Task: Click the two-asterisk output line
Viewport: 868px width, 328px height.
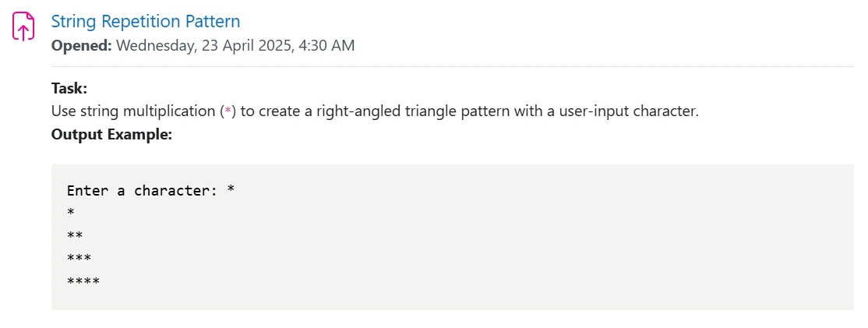Action: [75, 236]
